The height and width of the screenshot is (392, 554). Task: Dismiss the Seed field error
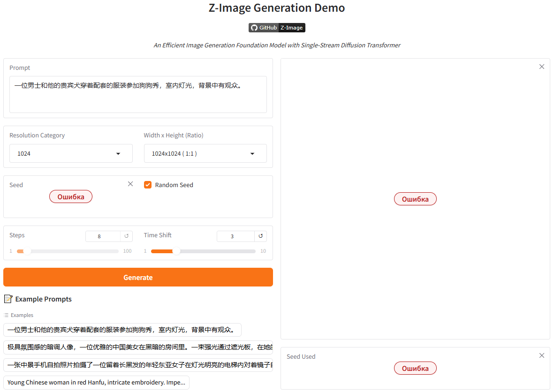click(130, 184)
